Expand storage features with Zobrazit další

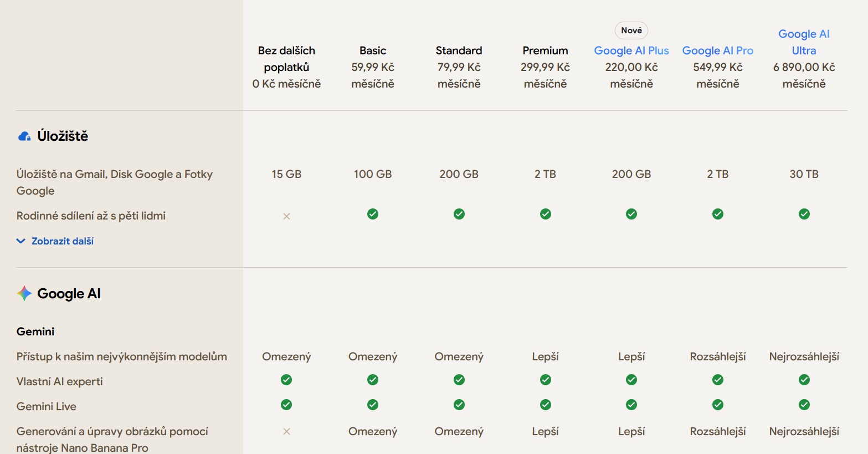click(62, 241)
